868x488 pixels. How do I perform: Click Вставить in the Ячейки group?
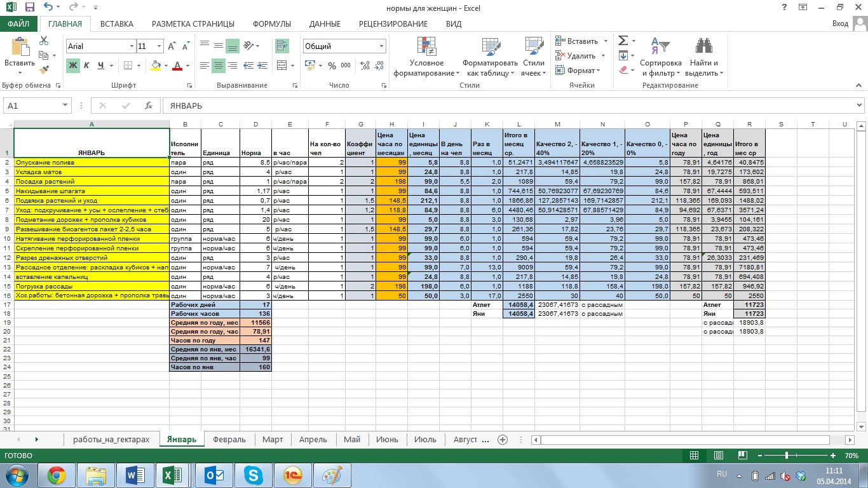tap(581, 41)
